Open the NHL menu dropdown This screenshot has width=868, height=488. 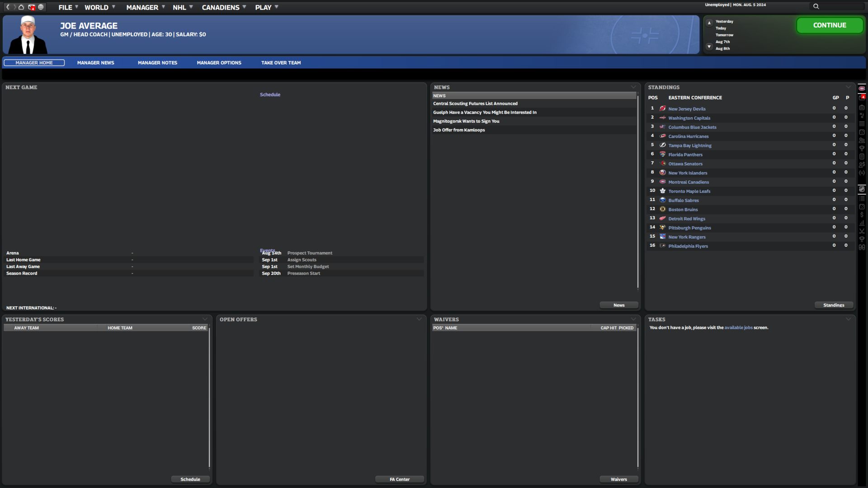183,7
